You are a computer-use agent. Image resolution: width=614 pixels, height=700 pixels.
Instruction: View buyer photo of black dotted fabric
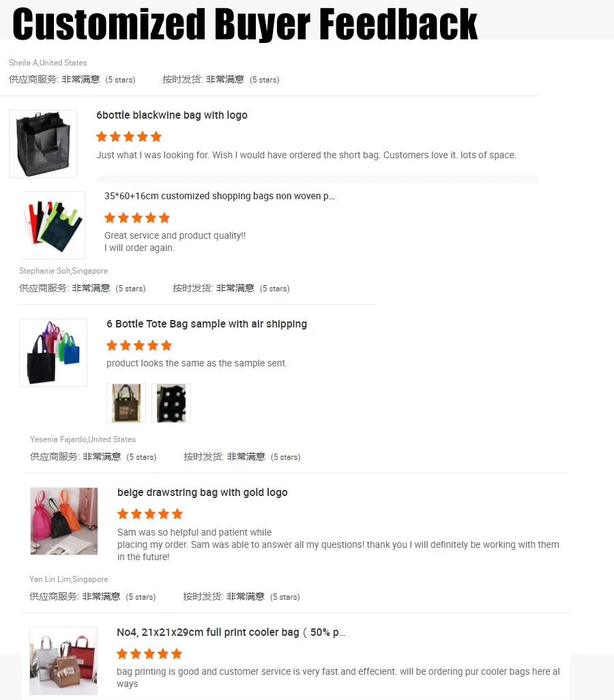click(x=171, y=403)
